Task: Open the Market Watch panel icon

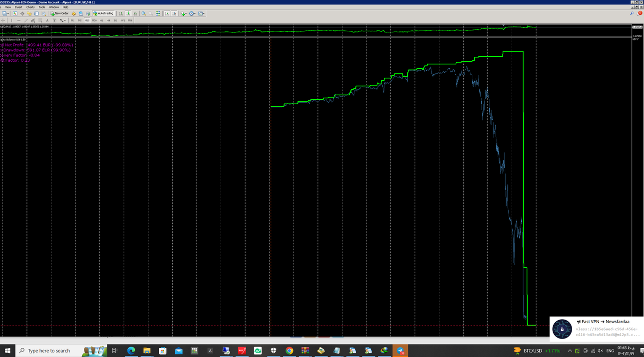Action: (x=15, y=13)
